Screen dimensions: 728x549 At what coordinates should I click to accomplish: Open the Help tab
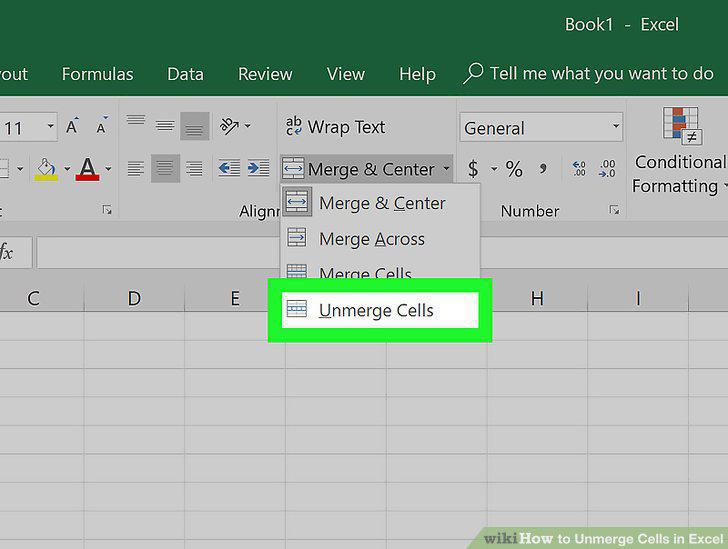(417, 74)
